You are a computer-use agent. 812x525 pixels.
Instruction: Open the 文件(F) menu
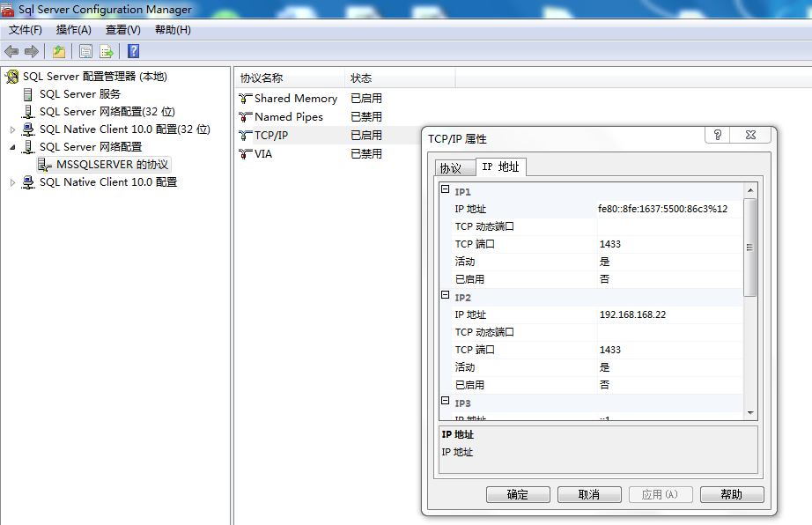tap(25, 30)
